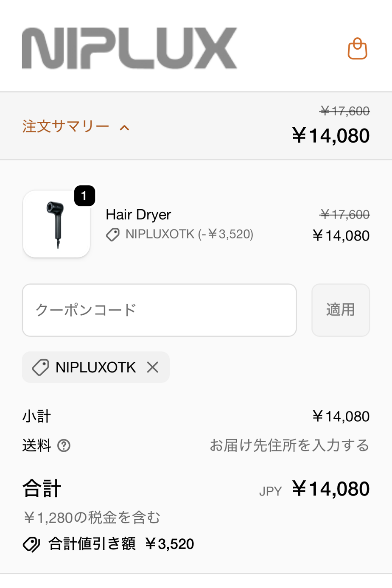Click the quantity badge showing 1
This screenshot has height=588, width=392.
point(84,196)
